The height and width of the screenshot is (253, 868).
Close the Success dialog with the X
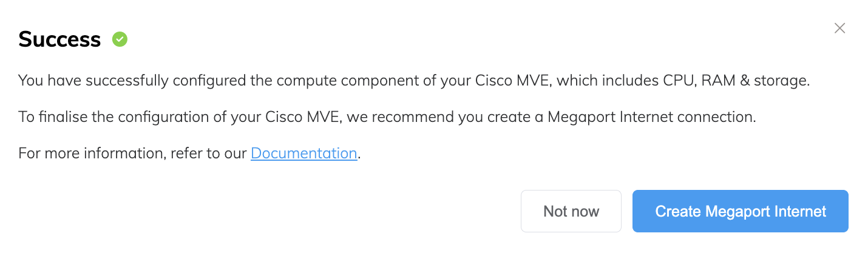point(839,28)
